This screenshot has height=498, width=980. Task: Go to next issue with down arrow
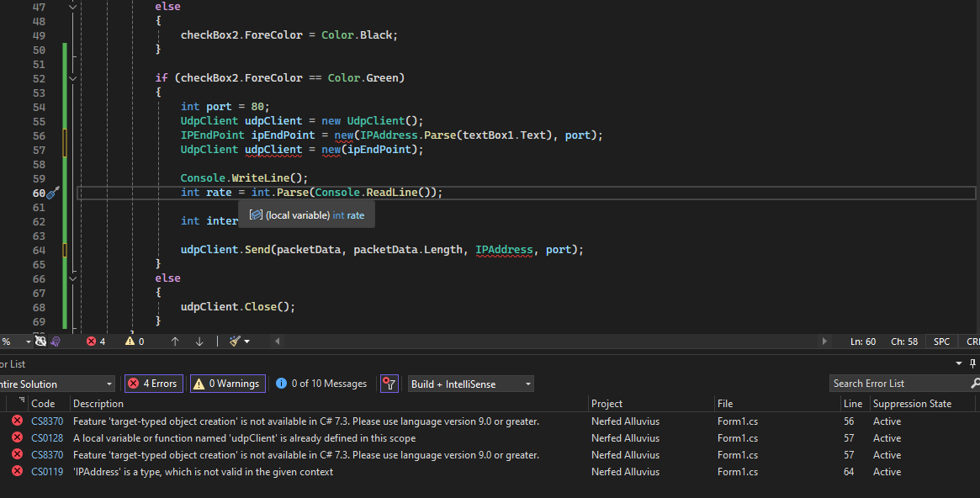199,342
